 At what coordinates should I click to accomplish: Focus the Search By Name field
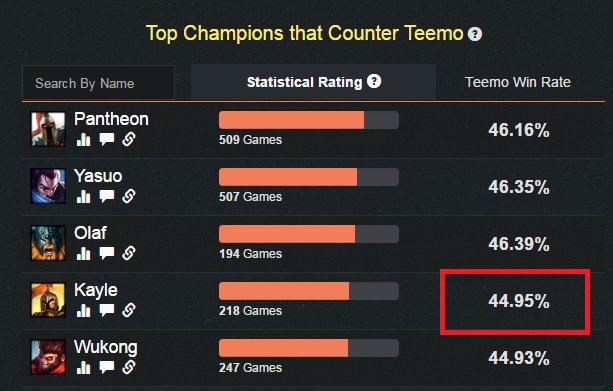tap(99, 83)
